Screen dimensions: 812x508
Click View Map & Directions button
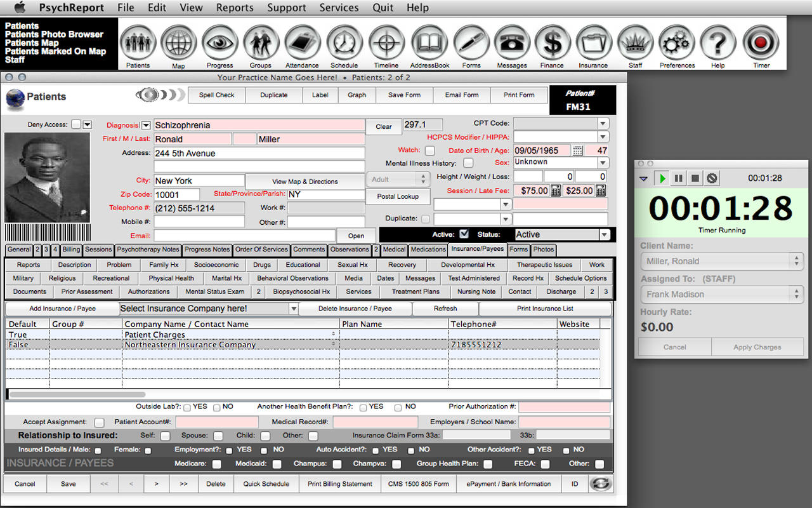[x=305, y=182]
